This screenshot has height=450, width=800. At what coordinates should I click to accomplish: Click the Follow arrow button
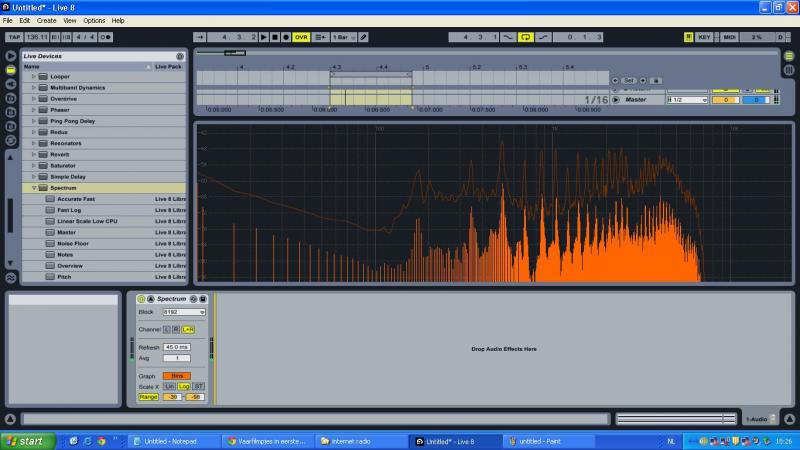tap(200, 37)
